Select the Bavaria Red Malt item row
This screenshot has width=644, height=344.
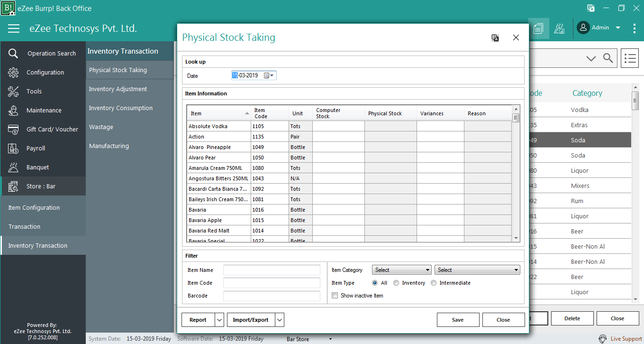click(x=349, y=231)
